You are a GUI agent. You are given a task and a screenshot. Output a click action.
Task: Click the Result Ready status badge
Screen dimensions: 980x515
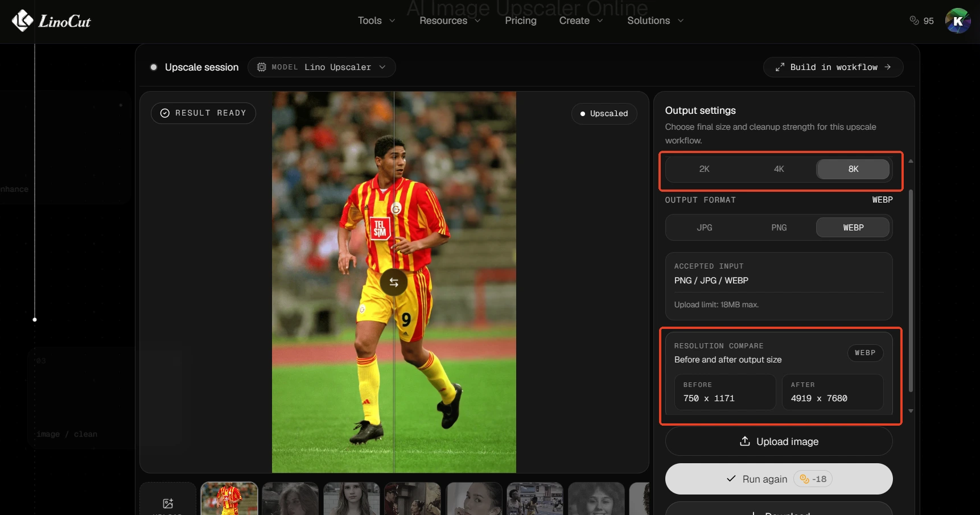203,113
